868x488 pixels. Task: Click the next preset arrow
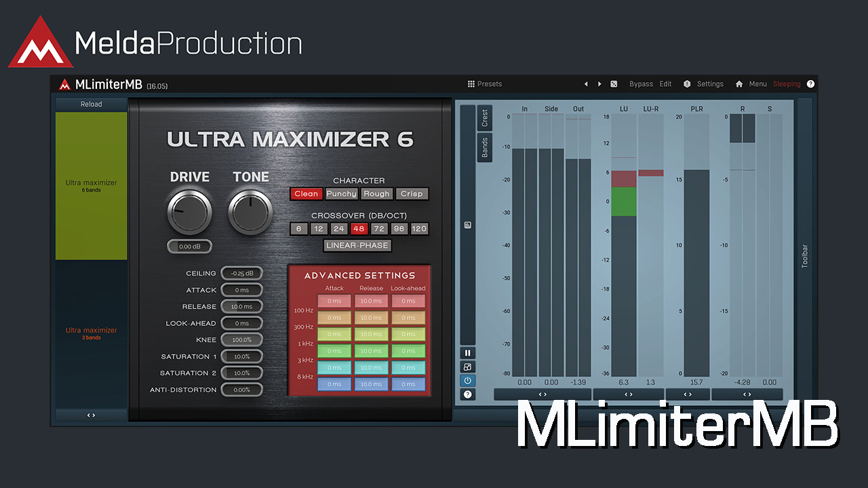[599, 84]
